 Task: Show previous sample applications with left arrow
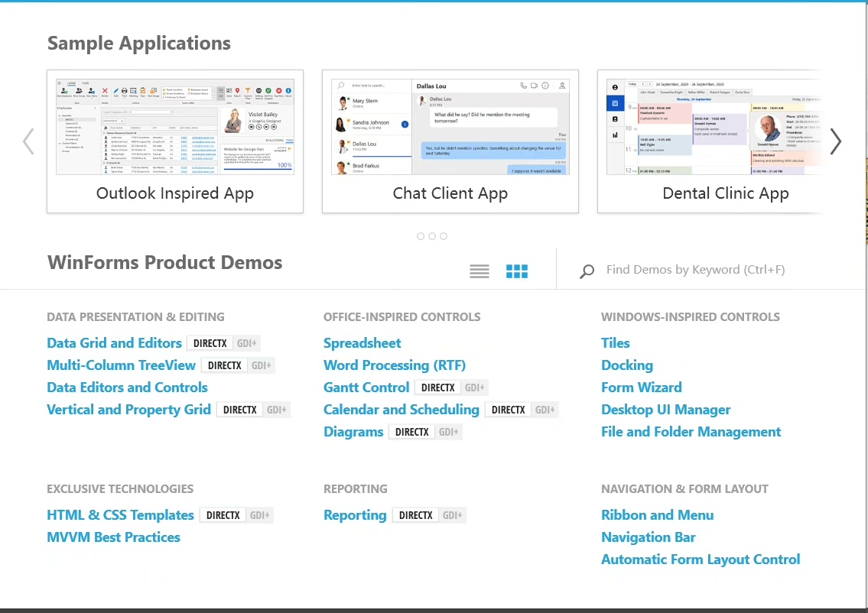click(29, 141)
